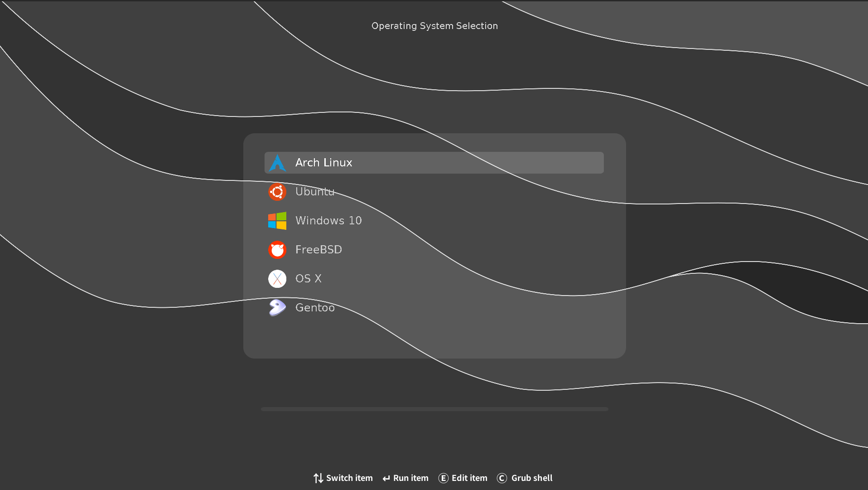Click the boot countdown progress bar

pos(434,409)
